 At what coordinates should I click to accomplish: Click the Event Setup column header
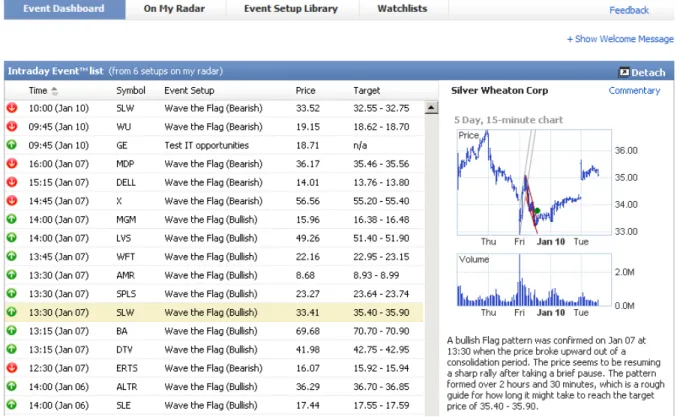[x=189, y=91]
